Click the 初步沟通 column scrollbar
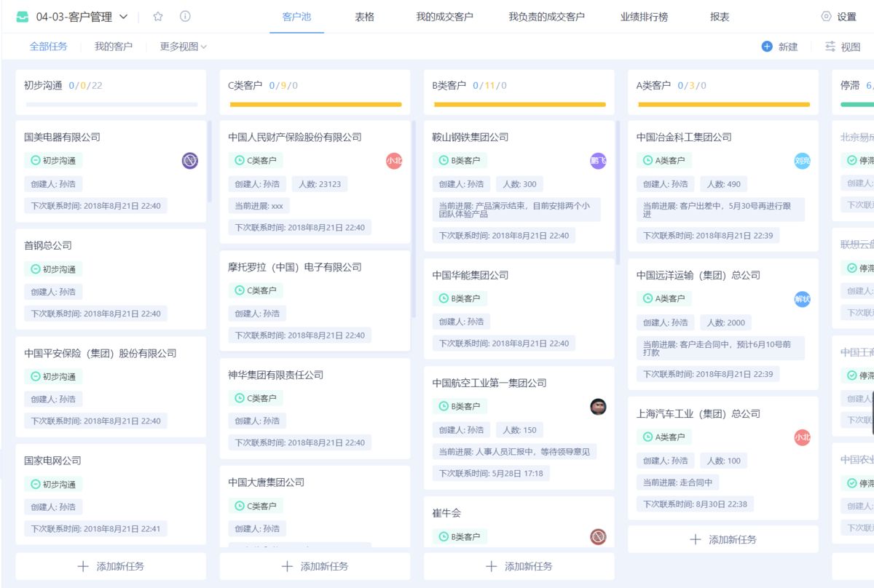Image resolution: width=874 pixels, height=588 pixels. point(210,162)
